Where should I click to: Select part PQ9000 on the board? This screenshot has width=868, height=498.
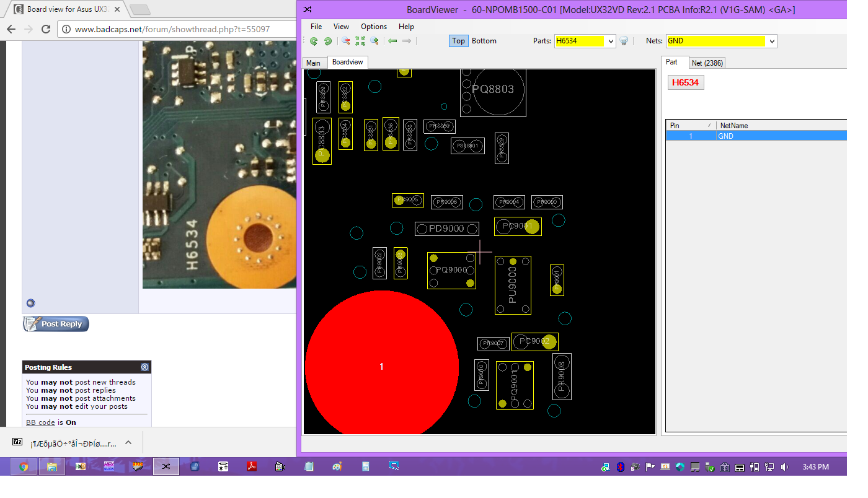point(451,270)
